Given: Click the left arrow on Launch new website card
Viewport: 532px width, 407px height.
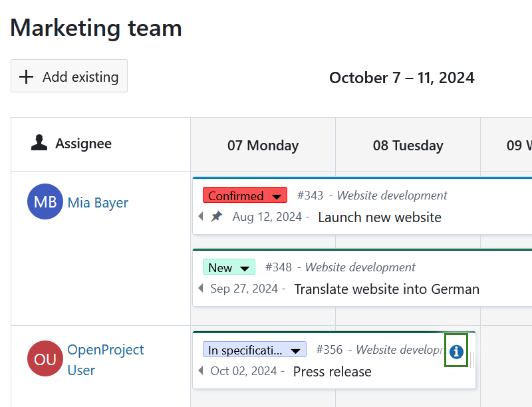Looking at the screenshot, I should tap(201, 217).
